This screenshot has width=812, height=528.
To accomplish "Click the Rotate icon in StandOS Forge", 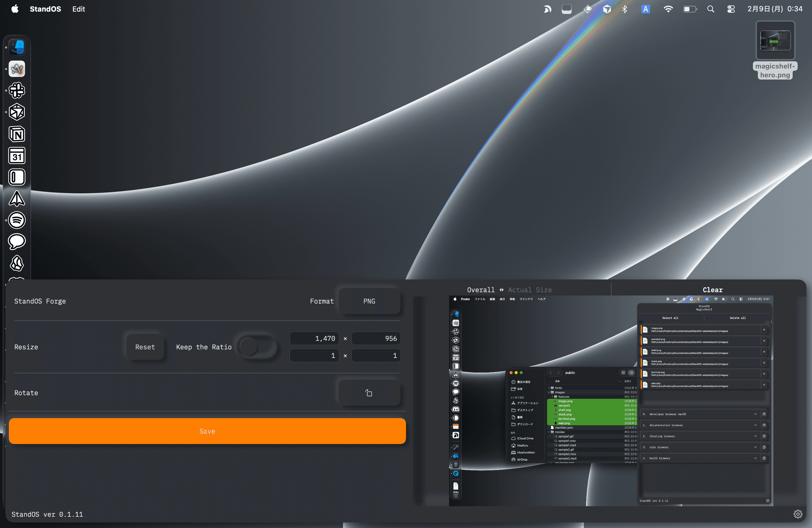I will coord(369,393).
